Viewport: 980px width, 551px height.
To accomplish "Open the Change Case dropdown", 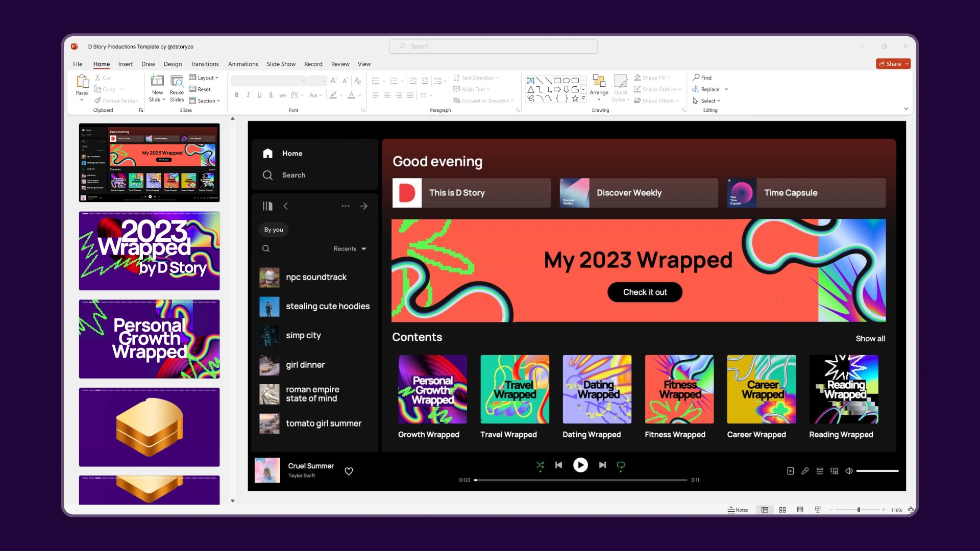I will point(322,95).
